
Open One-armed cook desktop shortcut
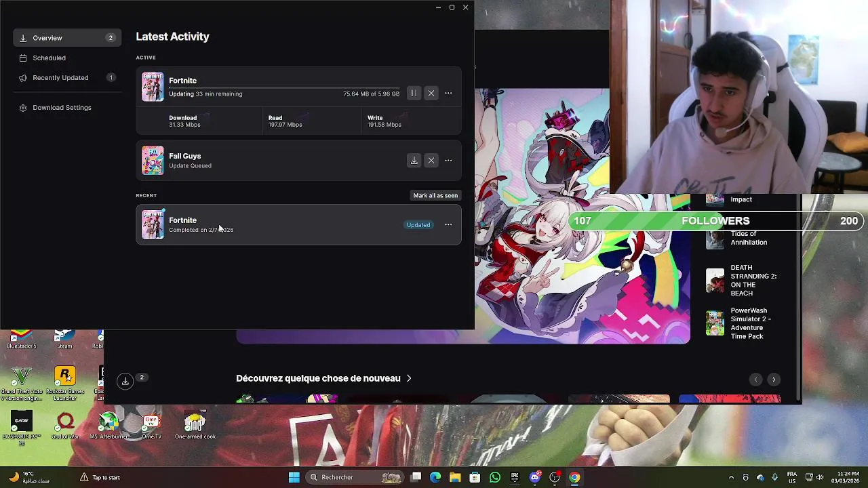click(195, 426)
